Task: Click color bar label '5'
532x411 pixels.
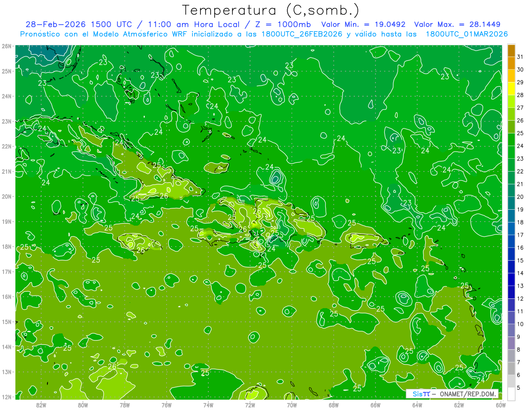Action: click(519, 388)
